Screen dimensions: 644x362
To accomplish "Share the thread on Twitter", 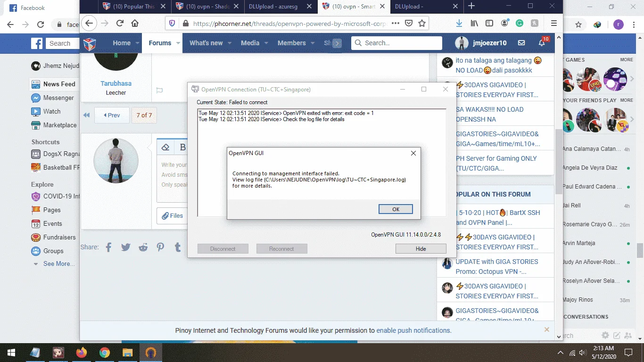I will [x=125, y=247].
